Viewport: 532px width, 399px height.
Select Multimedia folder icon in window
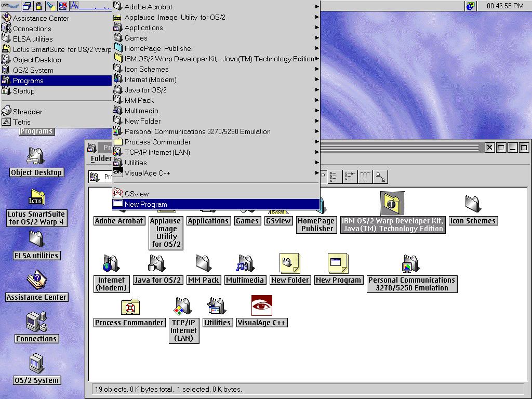(245, 263)
